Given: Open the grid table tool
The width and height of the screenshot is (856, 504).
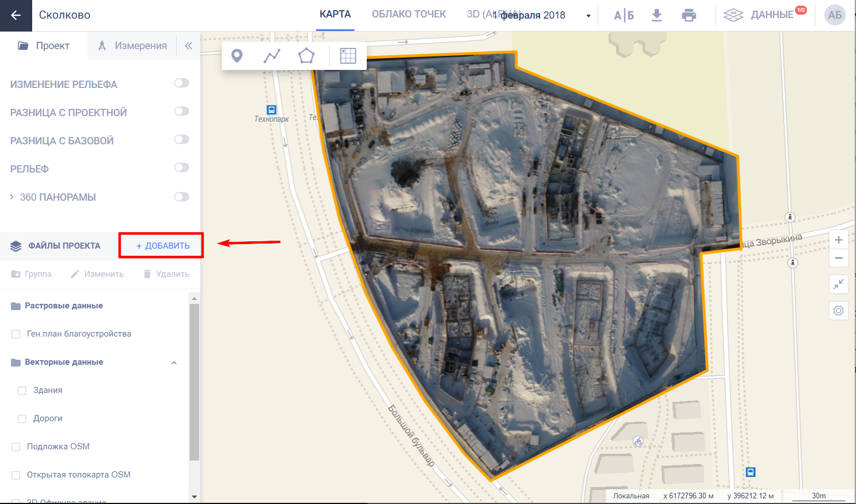Looking at the screenshot, I should (x=348, y=56).
